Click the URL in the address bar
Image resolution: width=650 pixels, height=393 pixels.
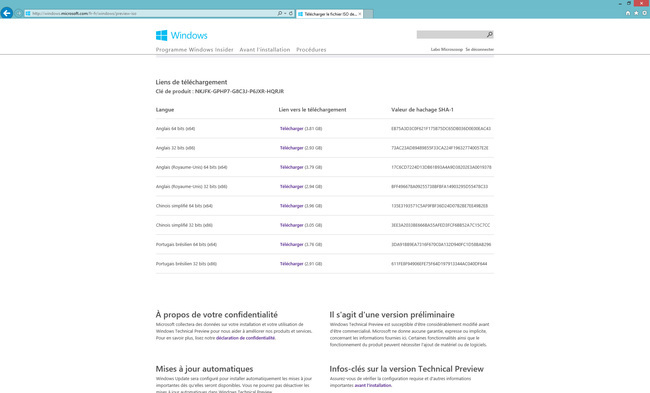pyautogui.click(x=84, y=13)
